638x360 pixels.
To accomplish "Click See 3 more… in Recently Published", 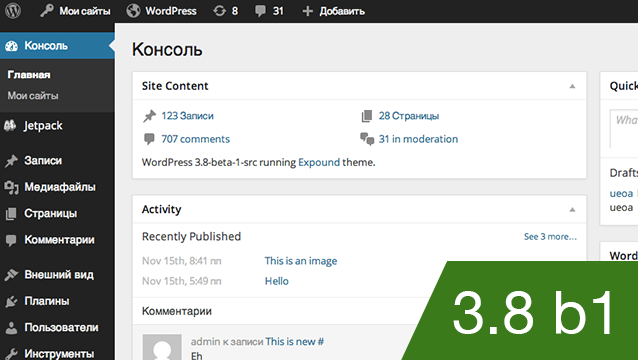I will (x=550, y=237).
